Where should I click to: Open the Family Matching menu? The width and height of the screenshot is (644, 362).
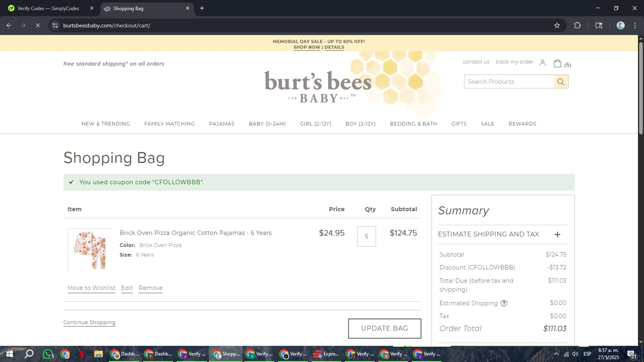tap(170, 124)
